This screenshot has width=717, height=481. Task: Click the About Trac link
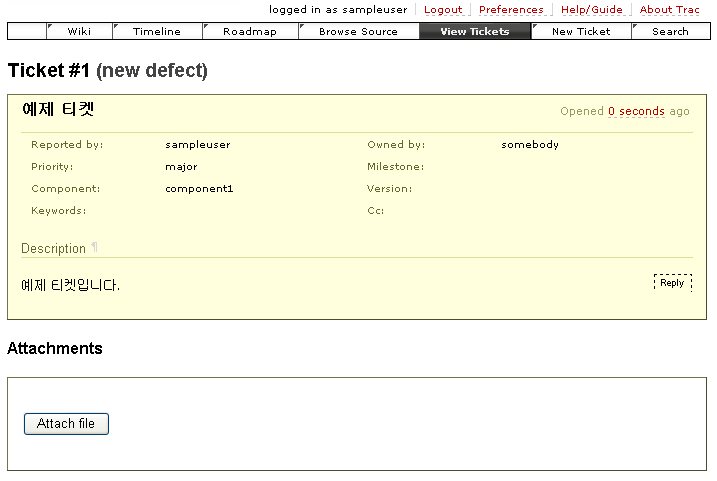point(669,10)
